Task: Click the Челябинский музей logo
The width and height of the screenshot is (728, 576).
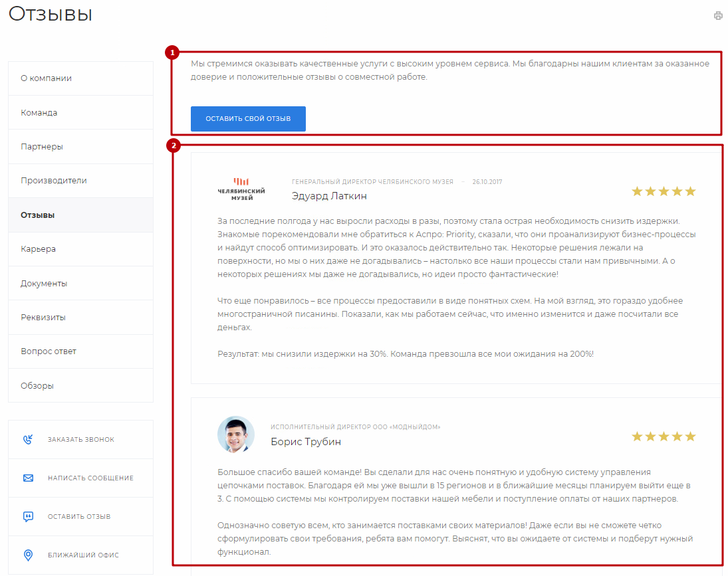Action: point(241,189)
